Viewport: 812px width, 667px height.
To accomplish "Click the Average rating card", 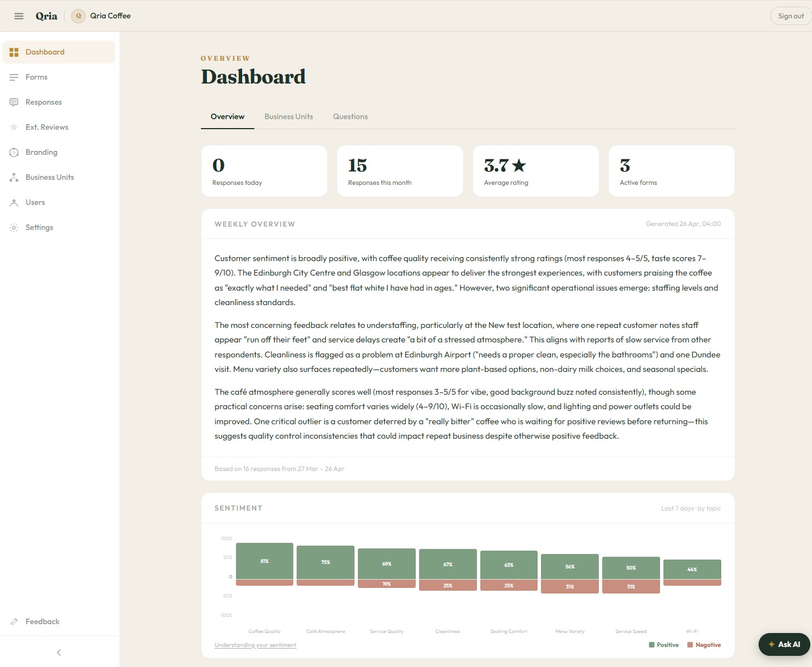I will click(536, 171).
